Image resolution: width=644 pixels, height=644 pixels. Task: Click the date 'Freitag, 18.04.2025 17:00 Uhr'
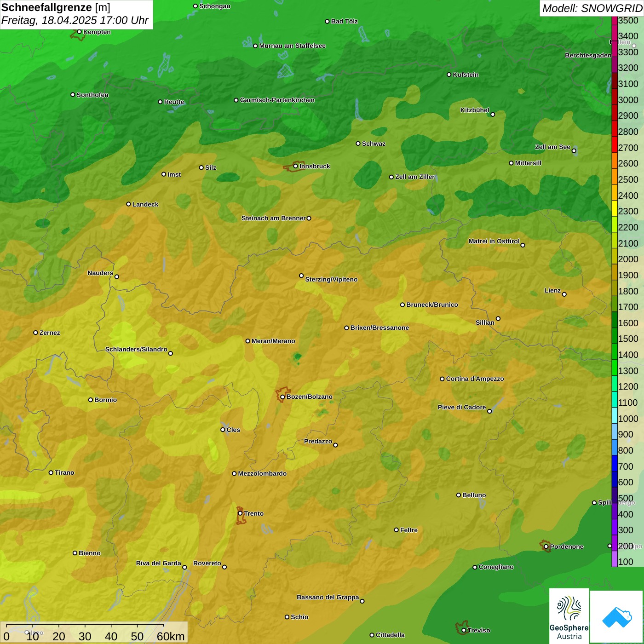coord(75,20)
